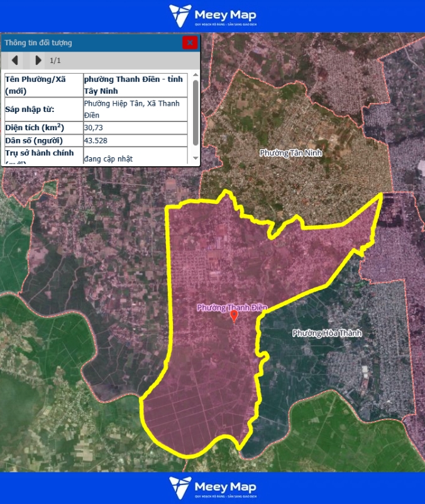425x504 pixels.
Task: Click the Meey Map logo in bottom banner
Action: pyautogui.click(x=213, y=488)
